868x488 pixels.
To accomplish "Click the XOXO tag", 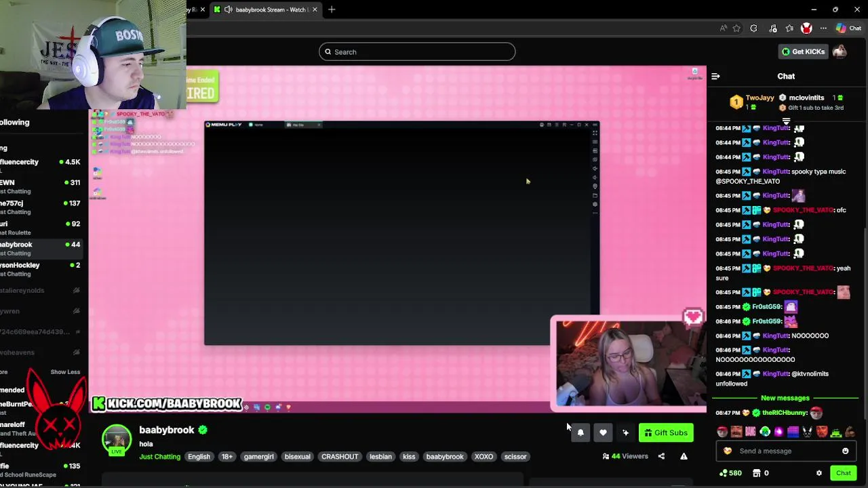I will click(x=484, y=457).
